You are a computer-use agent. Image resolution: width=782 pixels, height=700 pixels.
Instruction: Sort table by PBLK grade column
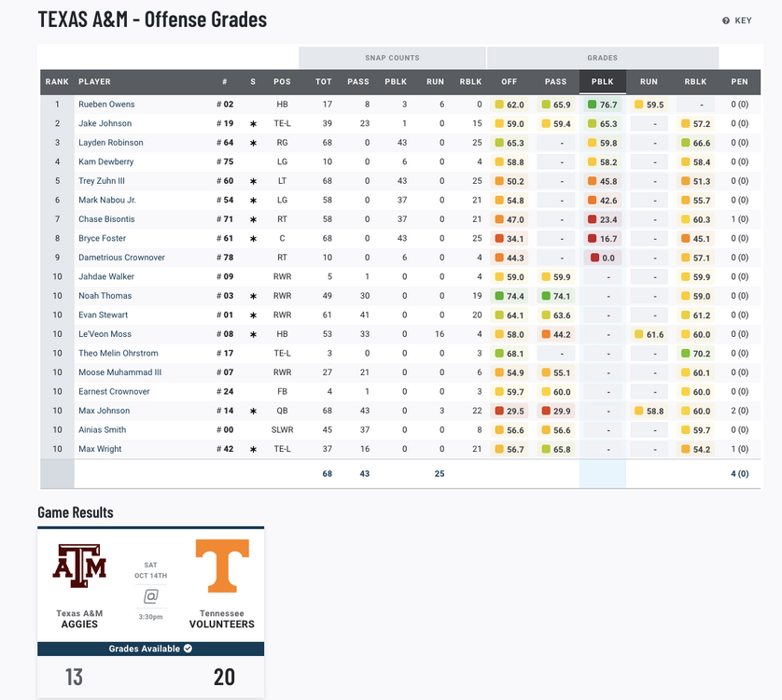602,82
